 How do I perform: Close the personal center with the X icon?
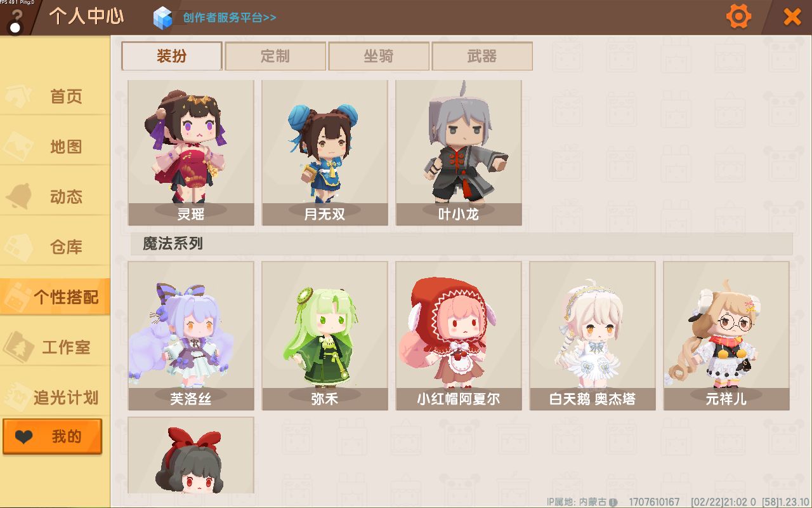[x=792, y=17]
